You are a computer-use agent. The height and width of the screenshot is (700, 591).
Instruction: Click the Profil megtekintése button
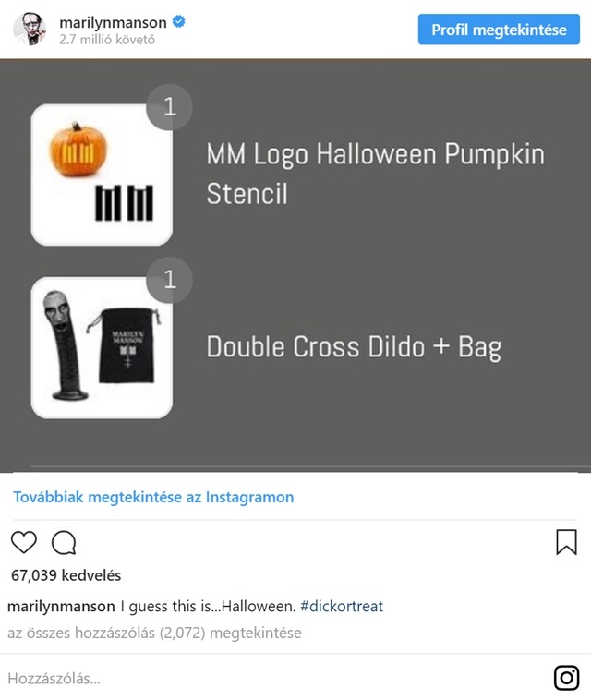point(499,30)
